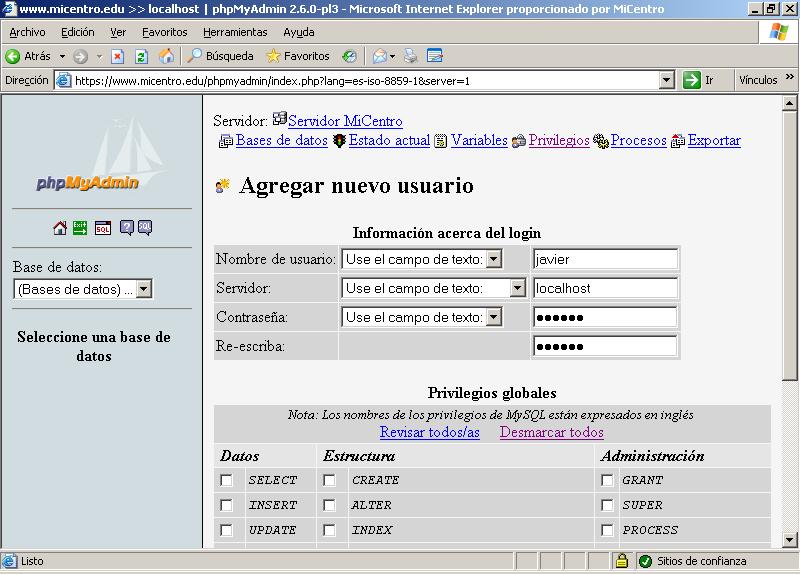The width and height of the screenshot is (800, 574).
Task: Enable the SUPER privilege checkbox
Action: click(607, 505)
